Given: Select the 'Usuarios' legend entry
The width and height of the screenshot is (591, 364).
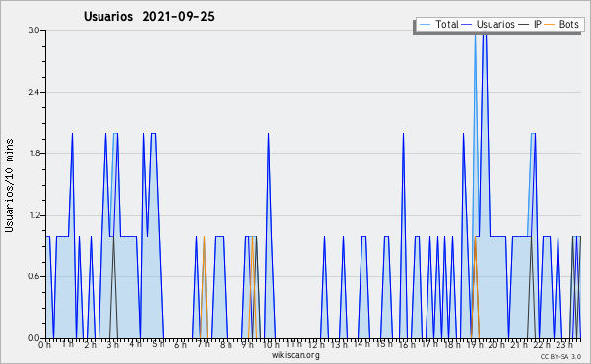Looking at the screenshot, I should 489,24.
